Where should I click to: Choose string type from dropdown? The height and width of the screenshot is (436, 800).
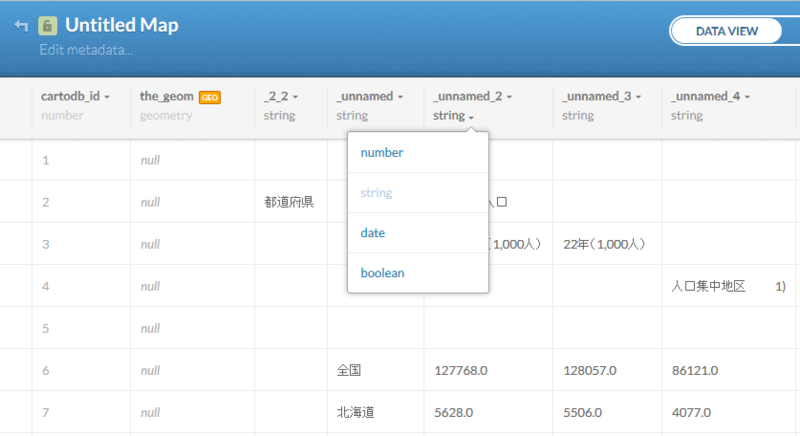(377, 193)
